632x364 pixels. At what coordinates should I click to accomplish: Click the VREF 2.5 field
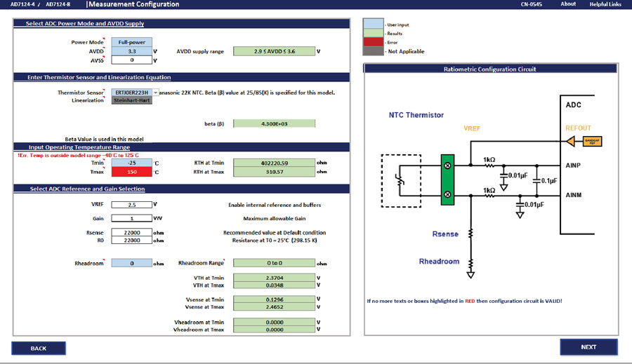click(x=132, y=205)
